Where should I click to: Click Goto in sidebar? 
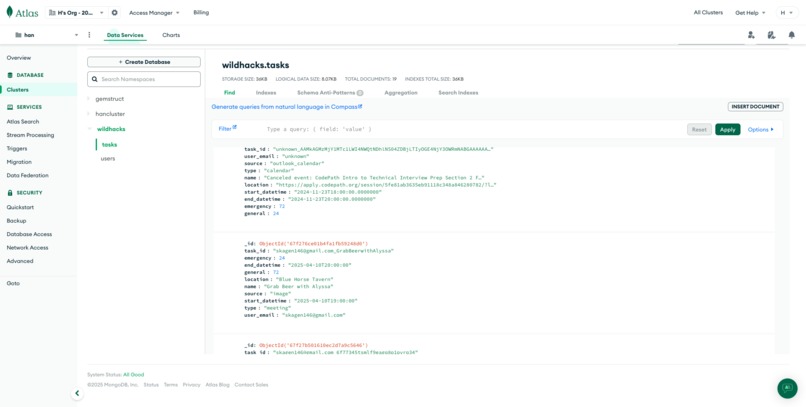[x=13, y=284]
